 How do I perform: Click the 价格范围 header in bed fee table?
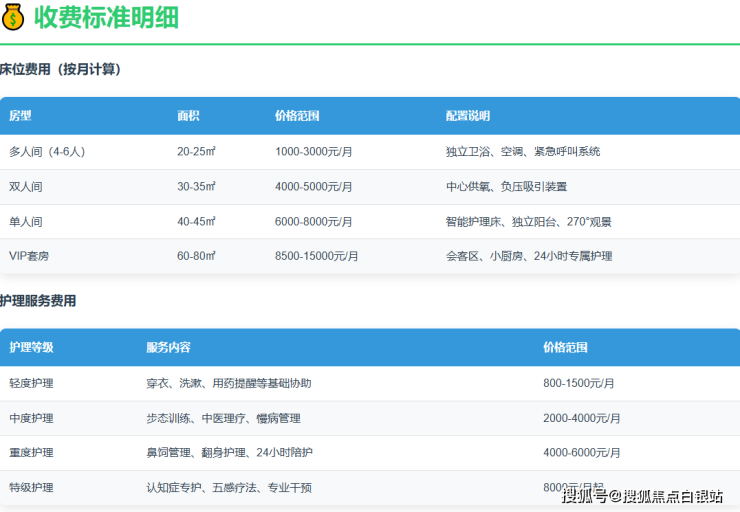(297, 116)
